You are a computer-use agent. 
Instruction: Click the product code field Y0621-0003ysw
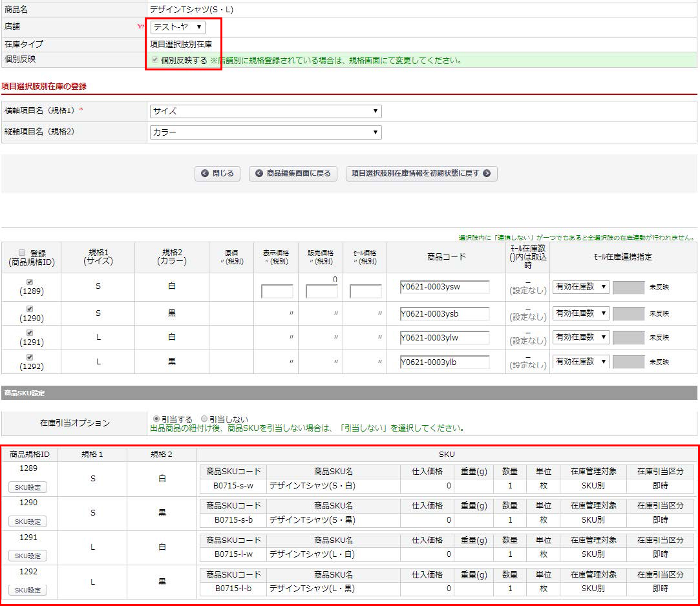point(444,288)
